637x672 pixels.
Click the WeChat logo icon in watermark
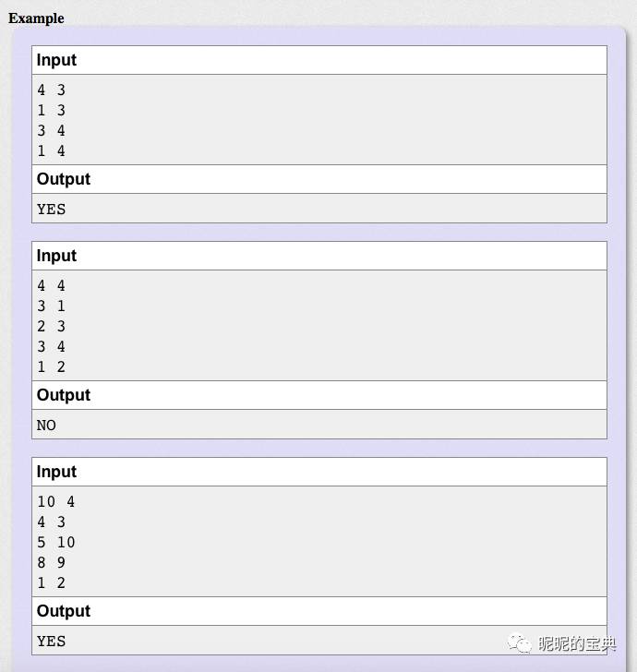tap(520, 643)
